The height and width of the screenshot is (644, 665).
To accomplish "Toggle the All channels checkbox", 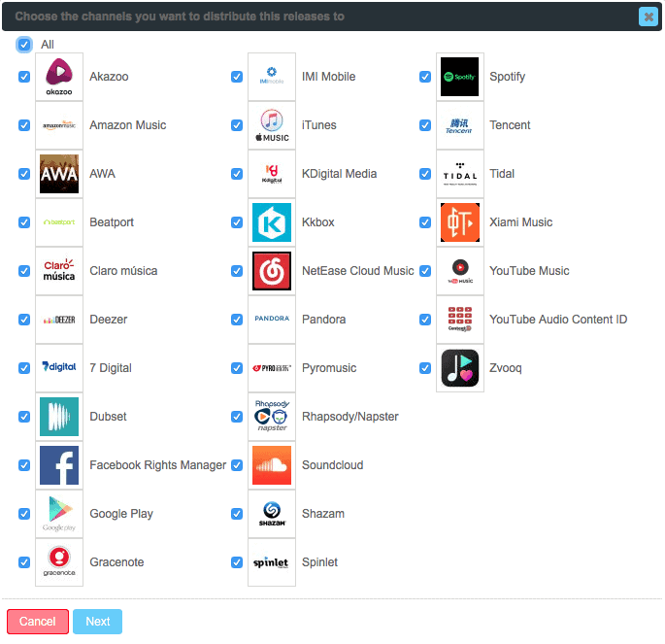I will click(x=24, y=45).
